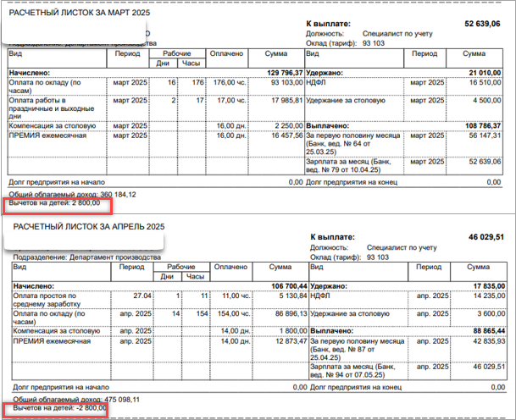
Task: Click April monthly bonus amount 12 873,47
Action: click(x=291, y=341)
